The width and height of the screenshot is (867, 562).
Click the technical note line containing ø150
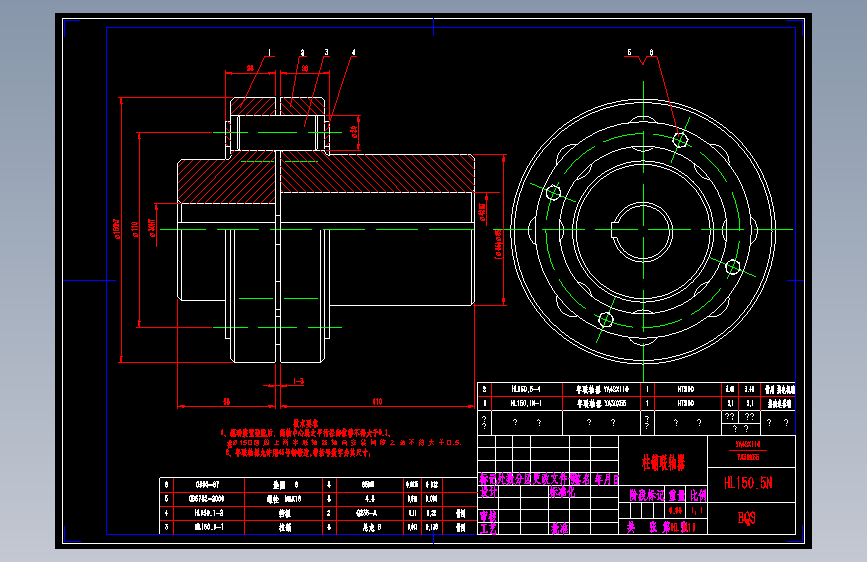click(x=343, y=443)
